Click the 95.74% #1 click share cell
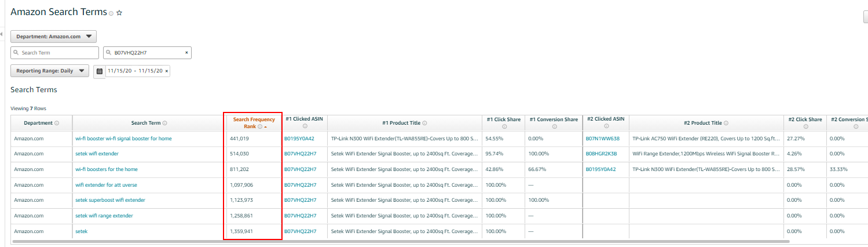Image resolution: width=868 pixels, height=247 pixels. pyautogui.click(x=493, y=154)
